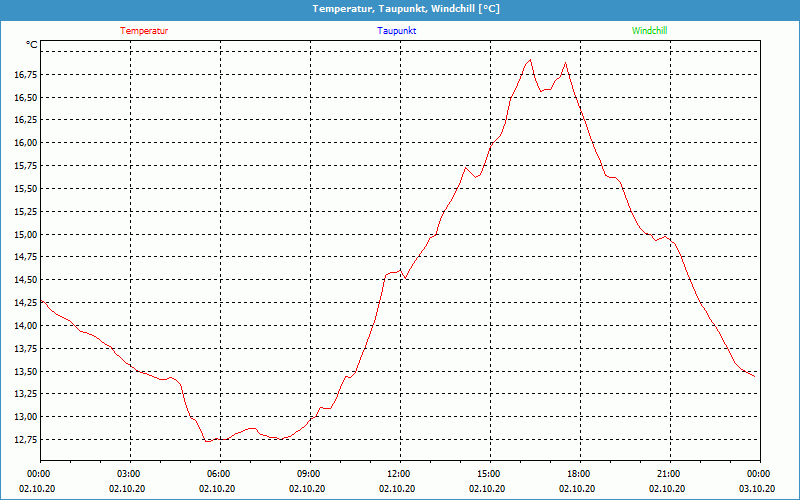
Task: Click the 18:00 time axis label
Action: (x=579, y=474)
